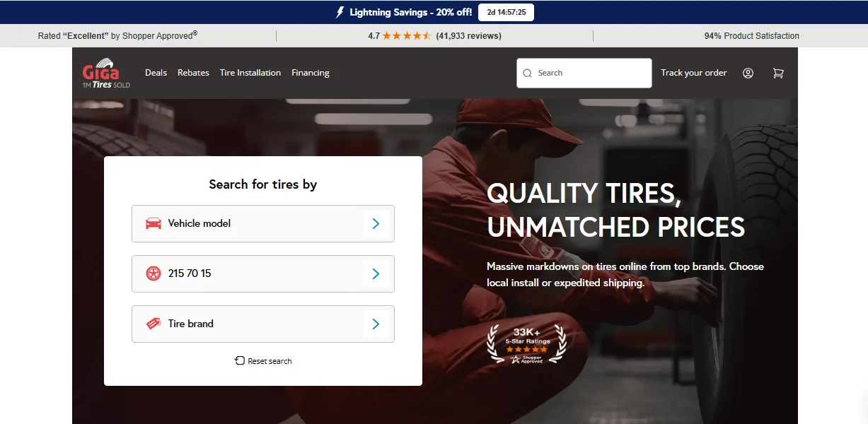This screenshot has width=868, height=424.
Task: Click the magnifier icon in search box
Action: click(527, 73)
